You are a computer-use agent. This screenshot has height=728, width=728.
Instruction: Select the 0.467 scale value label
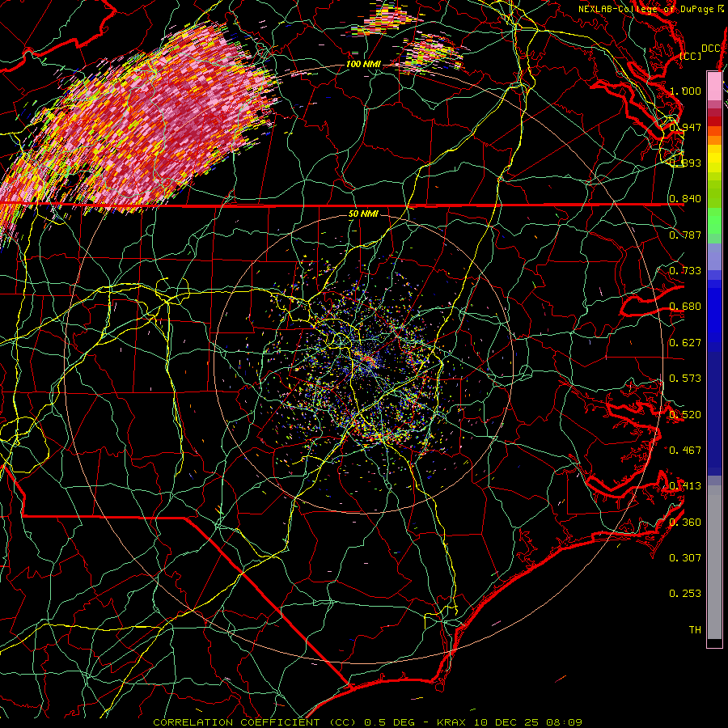(x=686, y=450)
